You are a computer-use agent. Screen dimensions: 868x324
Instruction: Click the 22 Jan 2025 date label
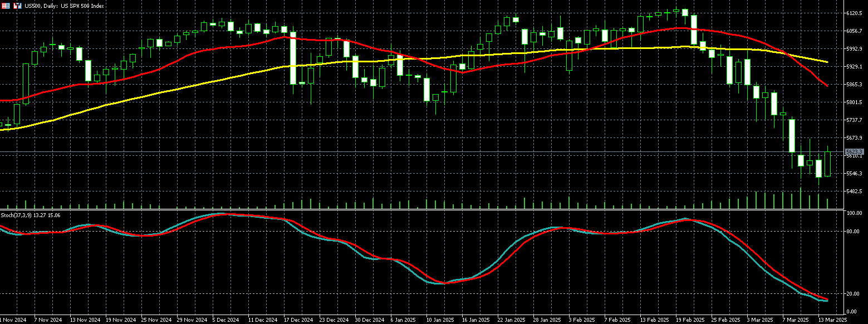tap(511, 320)
